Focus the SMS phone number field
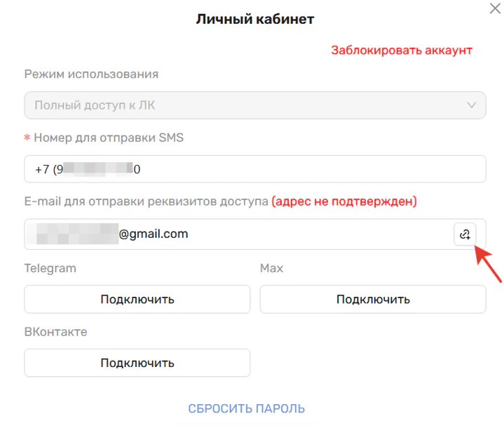 pos(255,169)
